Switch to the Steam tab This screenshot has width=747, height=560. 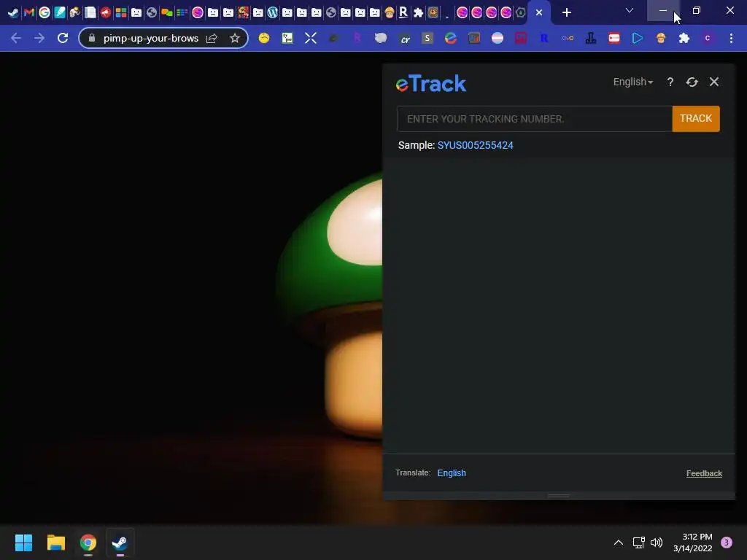[x=13, y=13]
